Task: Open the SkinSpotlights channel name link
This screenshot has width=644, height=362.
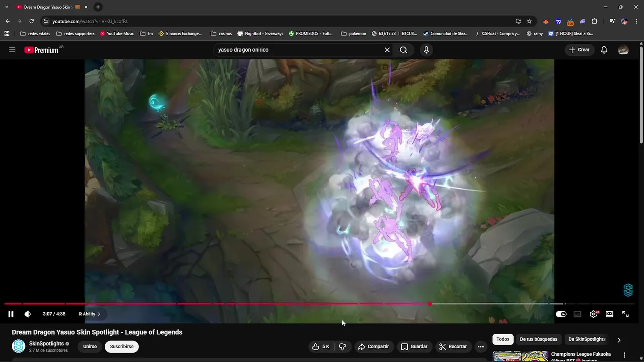Action: point(46,344)
